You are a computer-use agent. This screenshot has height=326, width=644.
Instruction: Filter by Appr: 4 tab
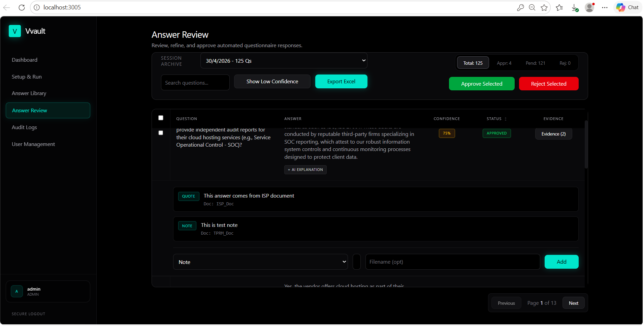504,63
